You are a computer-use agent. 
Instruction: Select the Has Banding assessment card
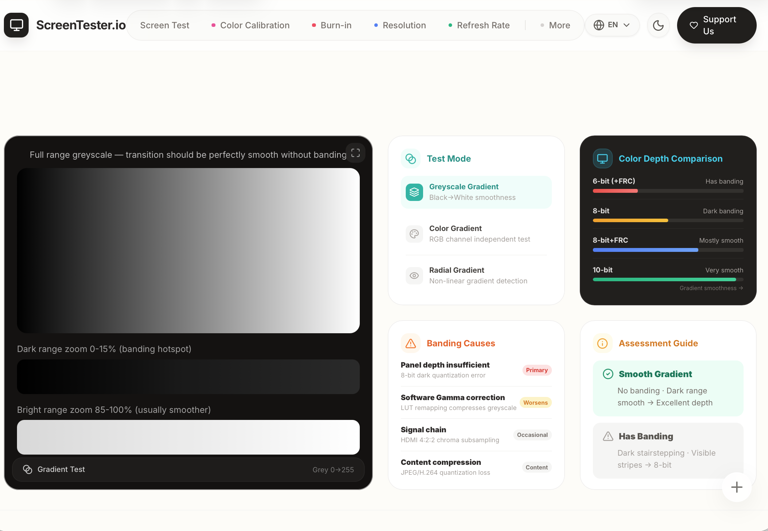668,451
